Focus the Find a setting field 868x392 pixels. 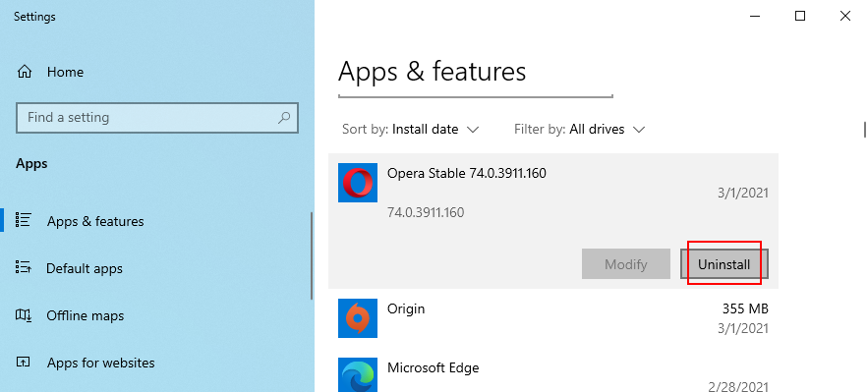click(x=157, y=117)
